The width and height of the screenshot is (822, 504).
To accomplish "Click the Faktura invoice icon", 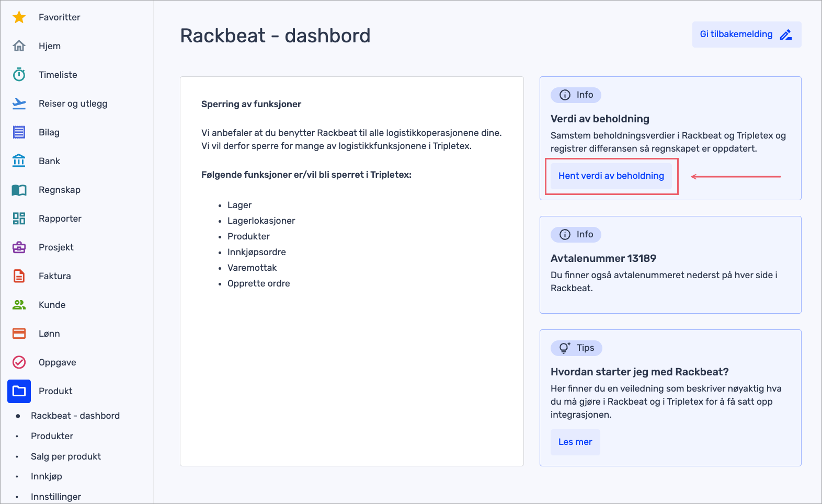I will tap(19, 276).
